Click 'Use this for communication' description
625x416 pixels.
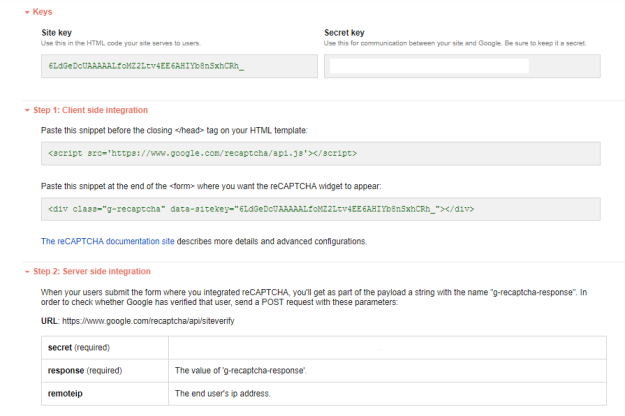(455, 43)
